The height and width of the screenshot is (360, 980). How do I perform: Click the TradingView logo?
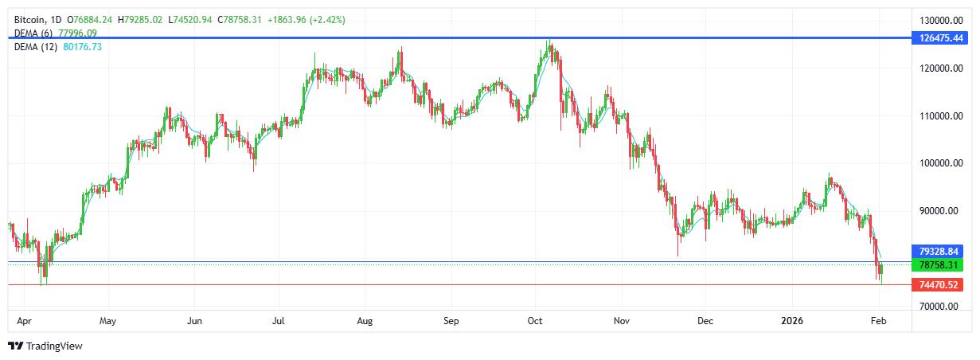45,346
